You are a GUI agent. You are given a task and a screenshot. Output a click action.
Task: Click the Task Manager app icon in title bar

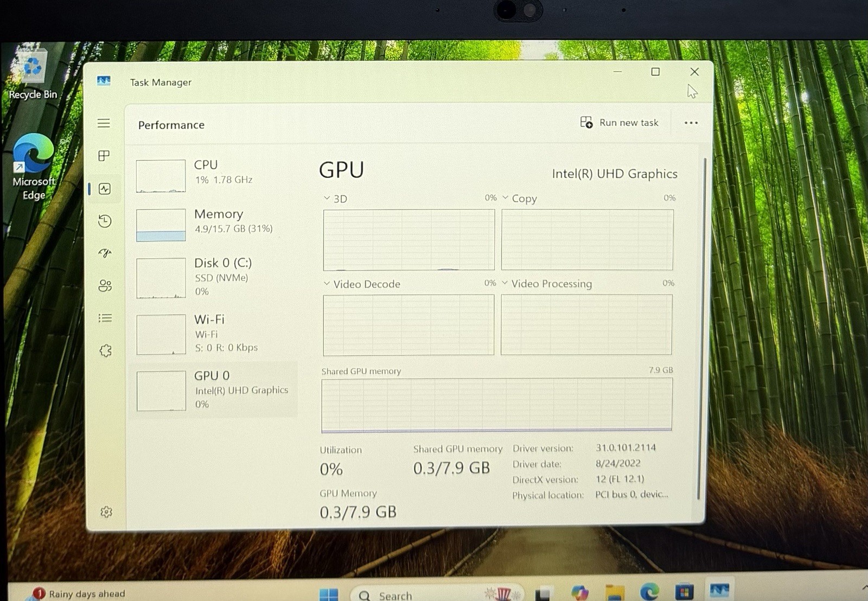[104, 81]
